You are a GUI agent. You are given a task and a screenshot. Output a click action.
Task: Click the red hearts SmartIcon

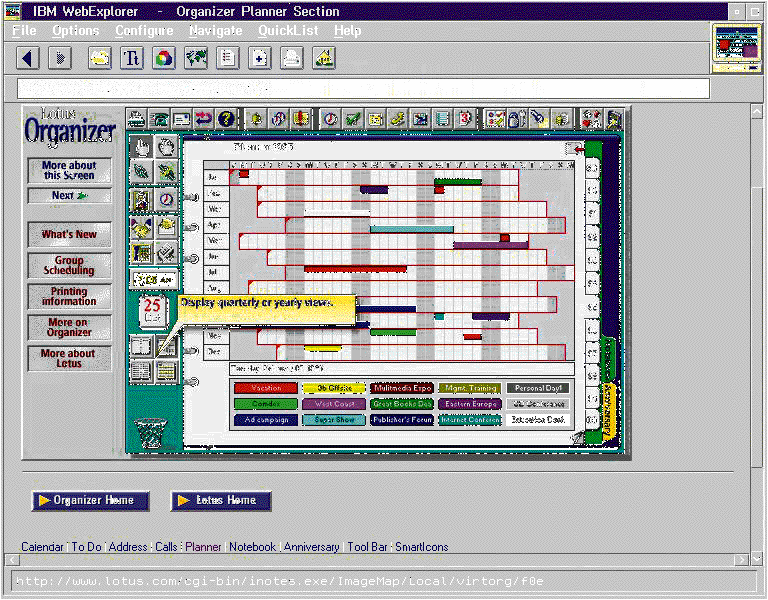[x=591, y=119]
